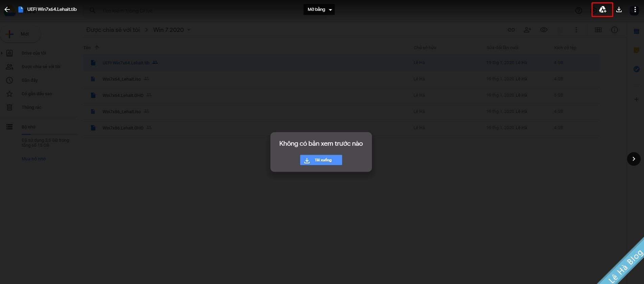Click the get link icon

(511, 30)
